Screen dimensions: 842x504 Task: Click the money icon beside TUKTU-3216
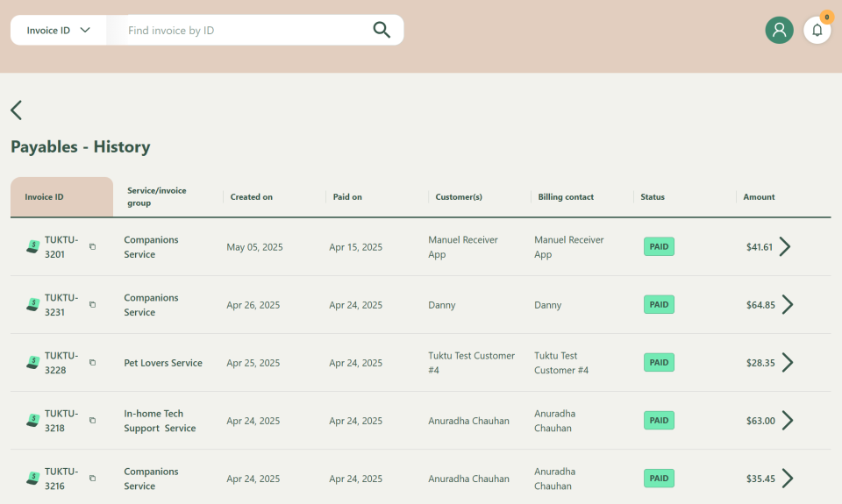point(32,479)
